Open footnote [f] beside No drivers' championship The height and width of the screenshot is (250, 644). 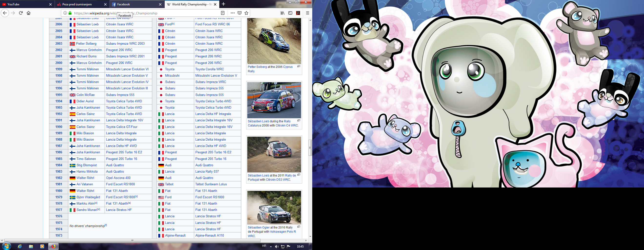coord(106,225)
